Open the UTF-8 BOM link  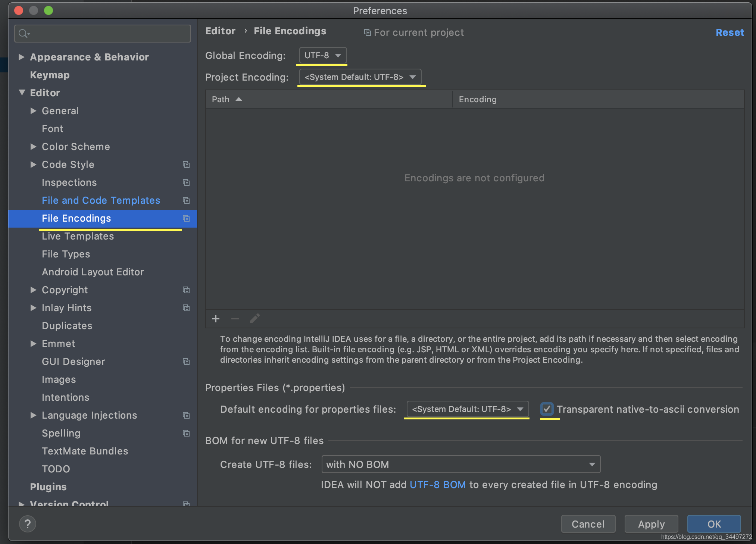point(438,485)
